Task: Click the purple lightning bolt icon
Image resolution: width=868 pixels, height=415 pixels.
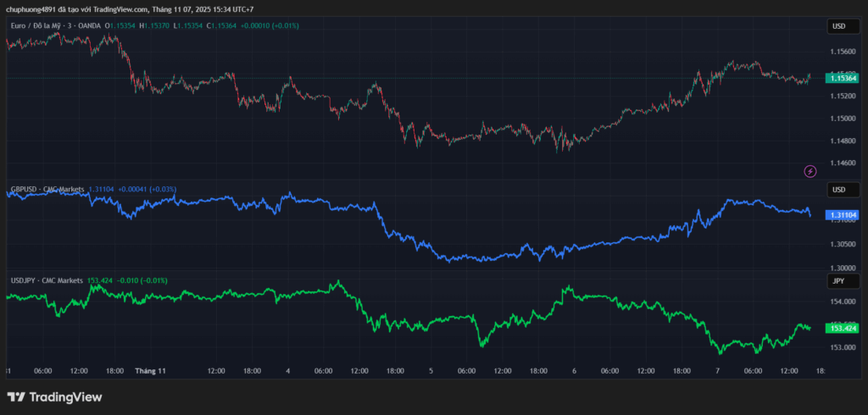Action: click(810, 171)
